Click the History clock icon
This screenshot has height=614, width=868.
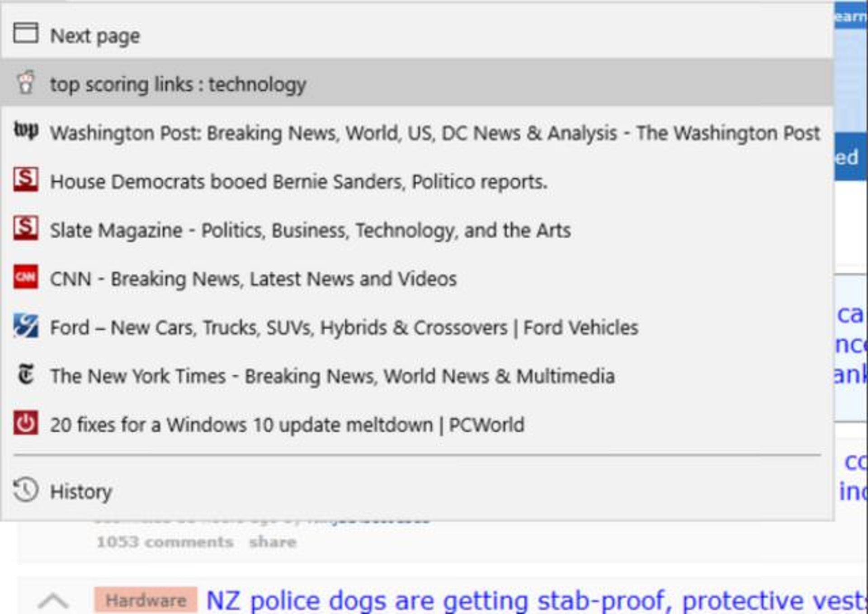(25, 490)
